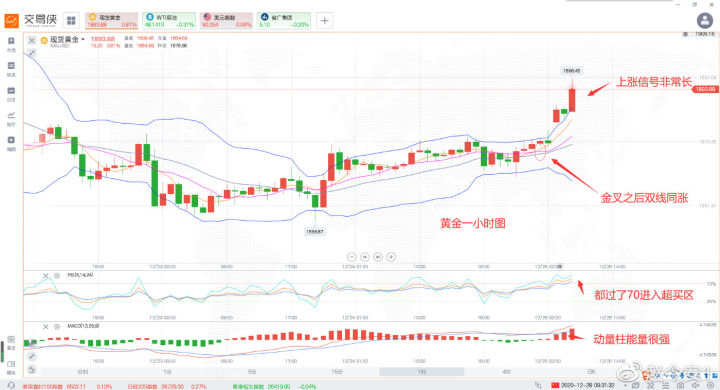The width and height of the screenshot is (720, 390).
Task: Select the 4时 timeframe
Action: click(x=506, y=372)
